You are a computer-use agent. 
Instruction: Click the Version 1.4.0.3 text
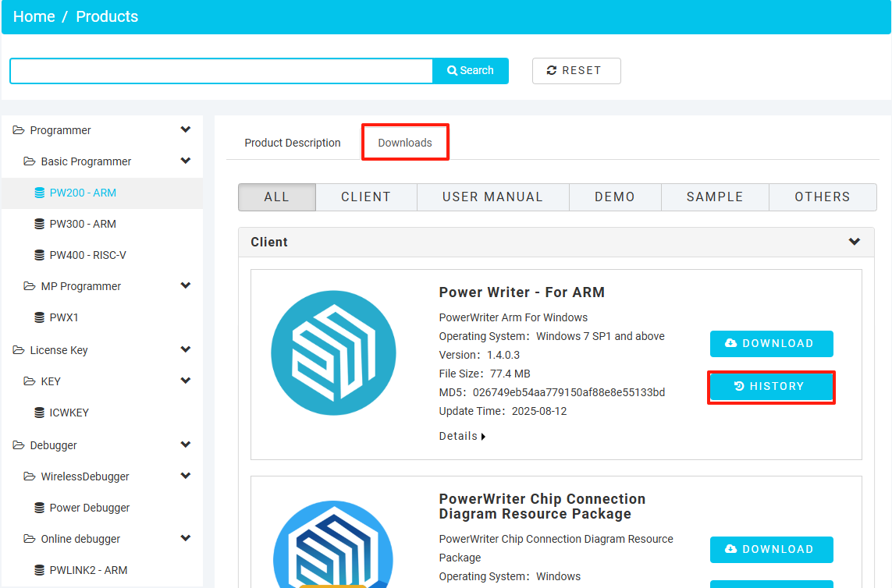pos(479,355)
